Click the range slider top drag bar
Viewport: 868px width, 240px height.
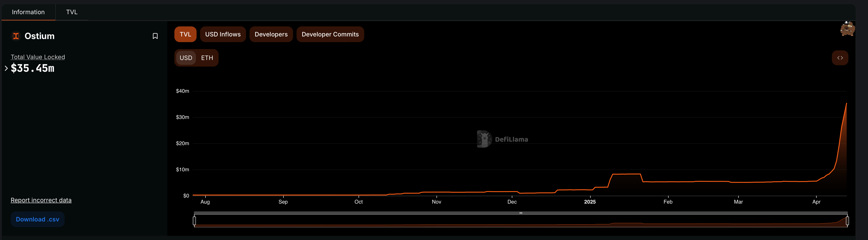tap(521, 213)
